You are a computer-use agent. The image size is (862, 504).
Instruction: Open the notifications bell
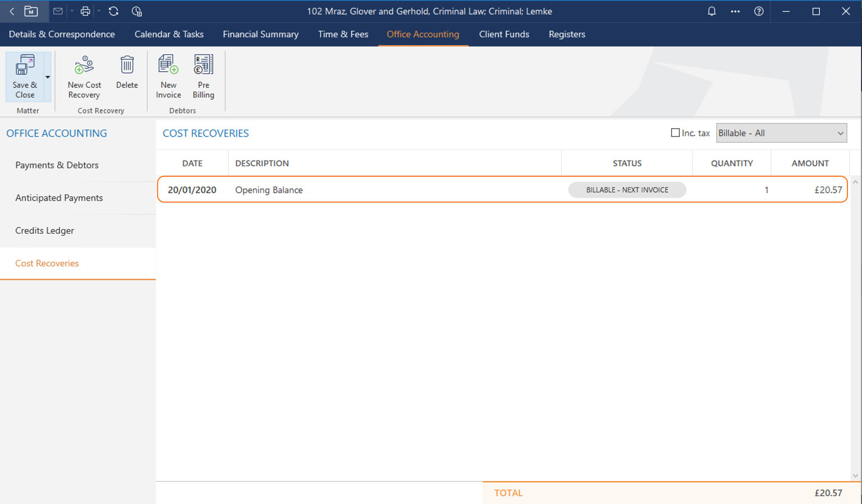tap(711, 11)
